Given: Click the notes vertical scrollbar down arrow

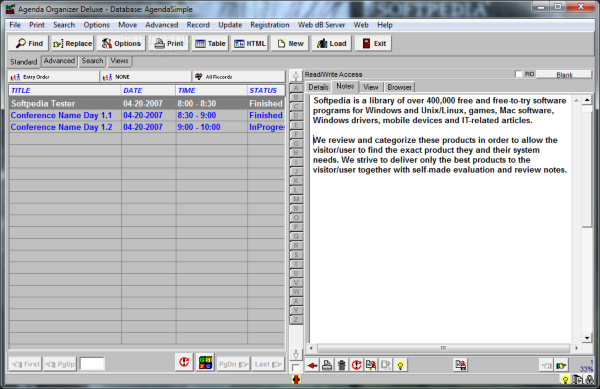Looking at the screenshot, I should point(587,338).
